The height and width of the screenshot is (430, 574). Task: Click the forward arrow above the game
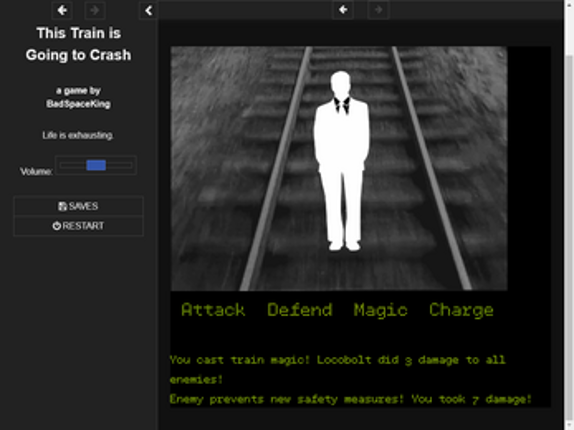pos(379,10)
